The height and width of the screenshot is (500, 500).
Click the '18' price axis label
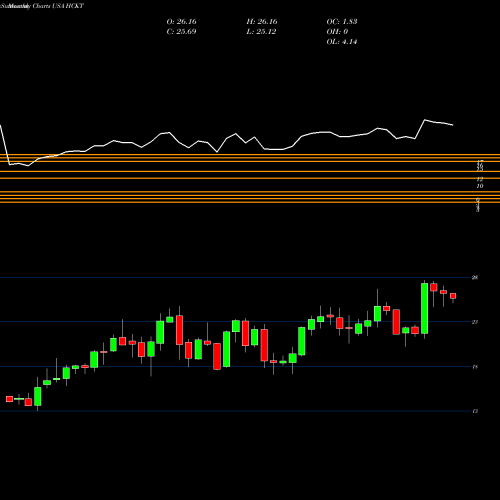click(475, 367)
